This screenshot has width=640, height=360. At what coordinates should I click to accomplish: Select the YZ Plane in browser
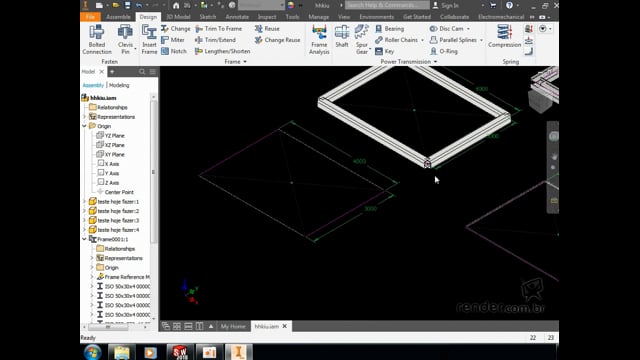coord(110,136)
